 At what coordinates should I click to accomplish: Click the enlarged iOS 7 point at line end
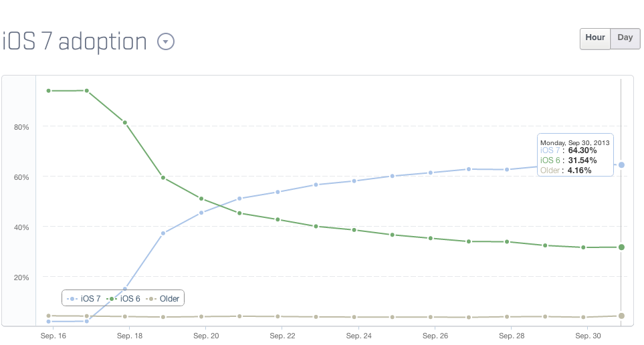(x=621, y=165)
